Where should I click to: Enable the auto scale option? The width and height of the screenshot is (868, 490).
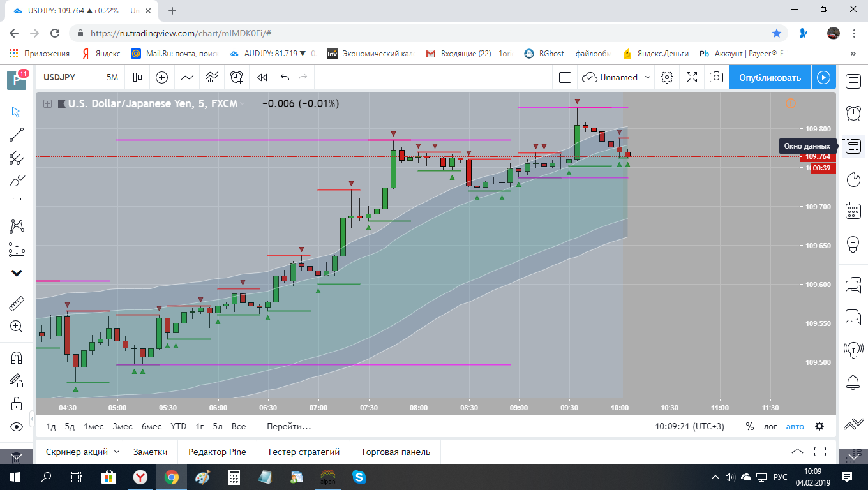795,427
